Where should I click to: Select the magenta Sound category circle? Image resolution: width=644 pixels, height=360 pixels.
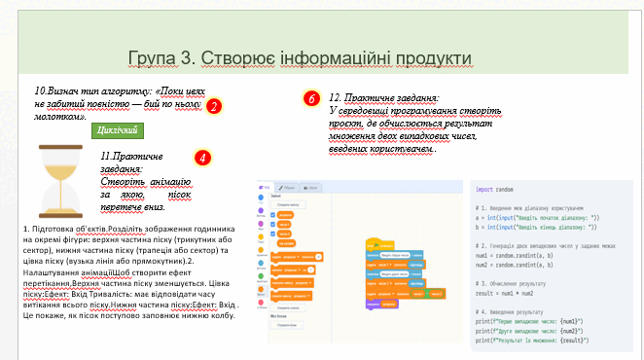pos(261,224)
